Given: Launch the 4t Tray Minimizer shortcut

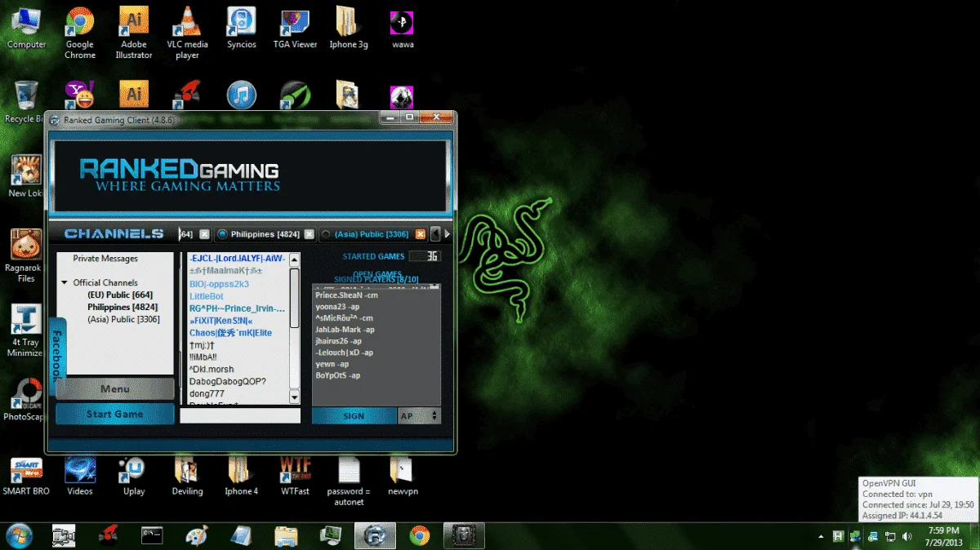Looking at the screenshot, I should coord(26,330).
